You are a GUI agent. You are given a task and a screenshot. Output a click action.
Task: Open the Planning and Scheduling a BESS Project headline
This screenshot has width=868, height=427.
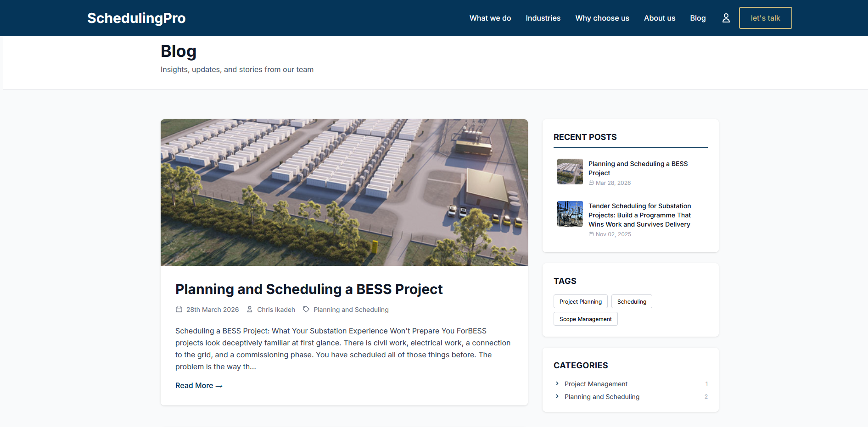pyautogui.click(x=308, y=289)
